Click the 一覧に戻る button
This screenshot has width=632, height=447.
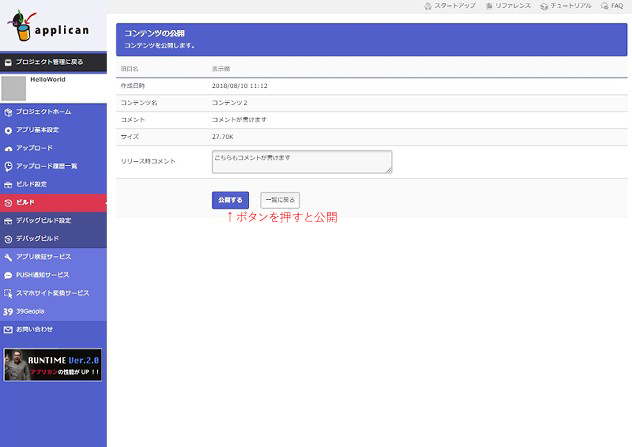[x=280, y=200]
